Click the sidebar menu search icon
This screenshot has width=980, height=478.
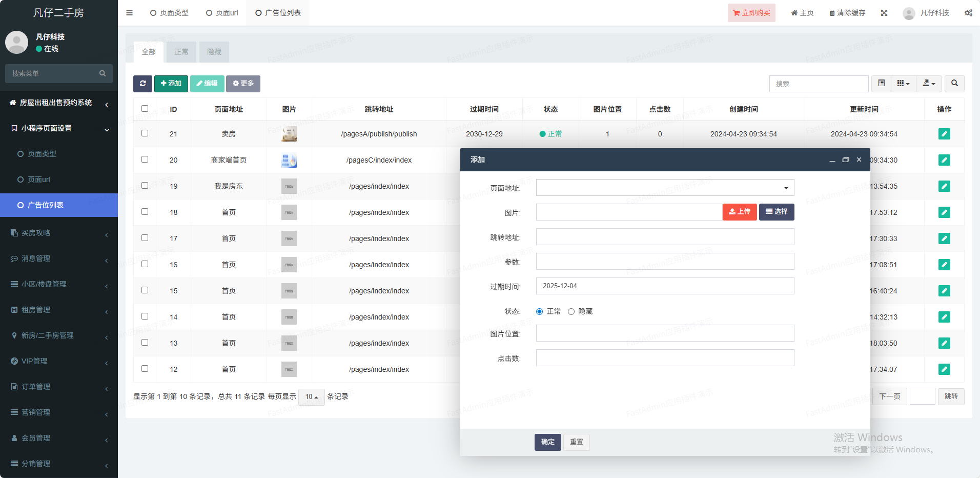[x=103, y=73]
